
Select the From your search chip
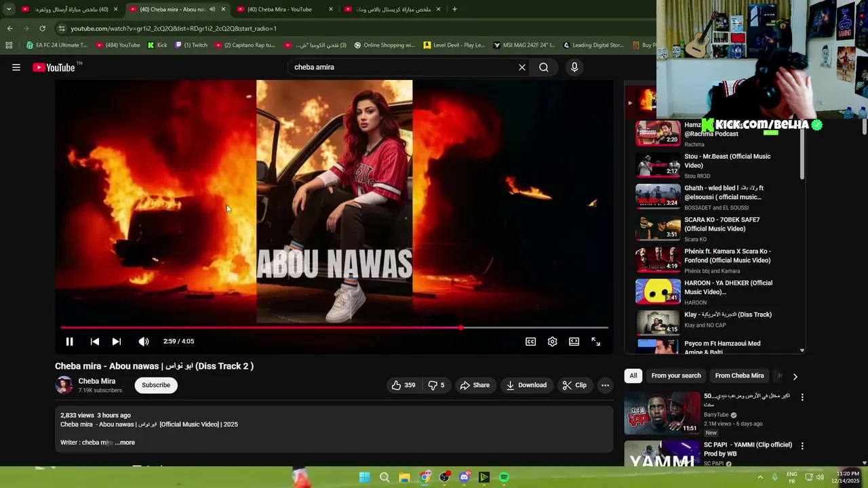[x=676, y=375]
